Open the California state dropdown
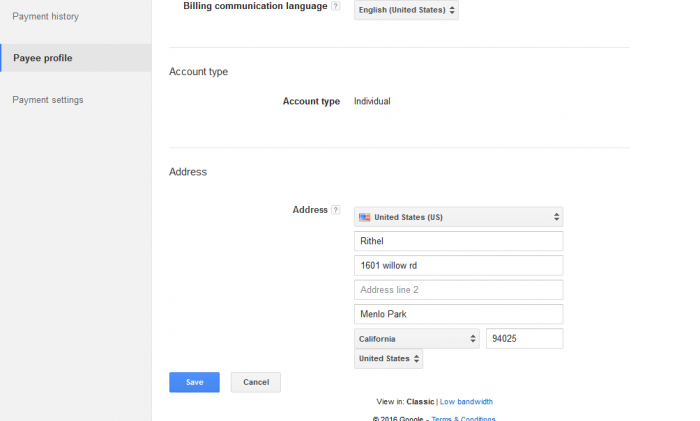Image resolution: width=700 pixels, height=421 pixels. coord(416,339)
